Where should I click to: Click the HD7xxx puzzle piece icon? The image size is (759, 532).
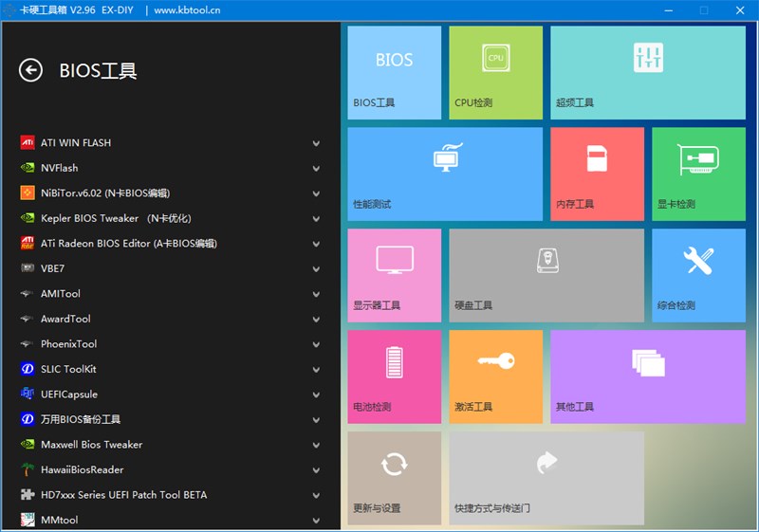click(x=28, y=494)
